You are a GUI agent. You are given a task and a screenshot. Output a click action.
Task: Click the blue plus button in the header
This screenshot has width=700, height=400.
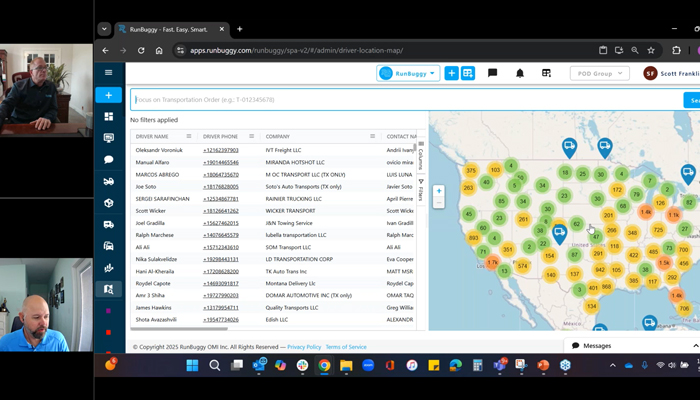click(x=451, y=73)
